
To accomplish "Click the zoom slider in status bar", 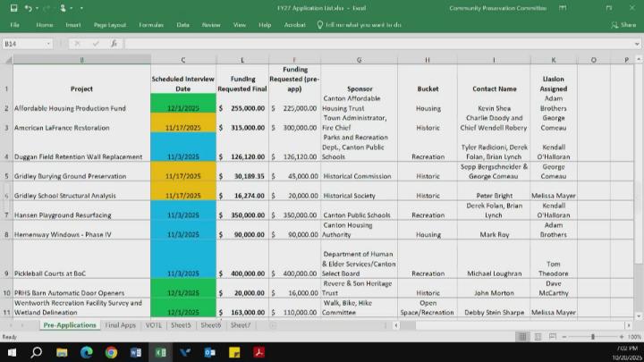I will point(593,337).
